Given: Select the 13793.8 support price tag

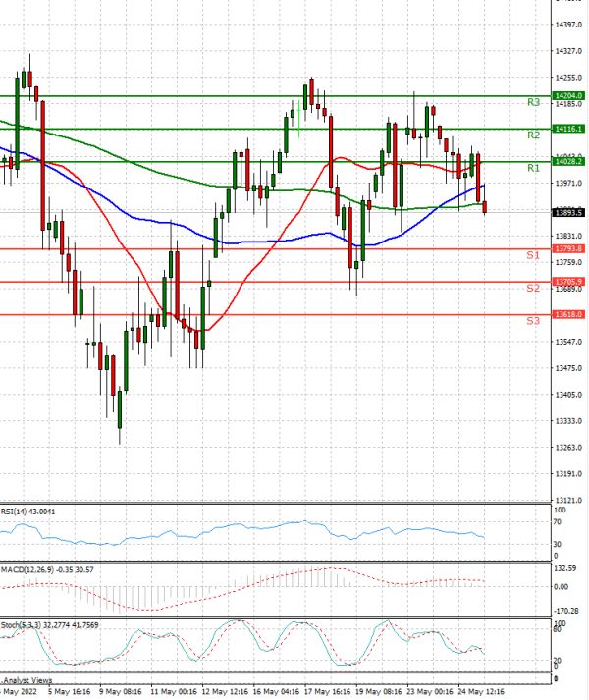Looking at the screenshot, I should 568,249.
